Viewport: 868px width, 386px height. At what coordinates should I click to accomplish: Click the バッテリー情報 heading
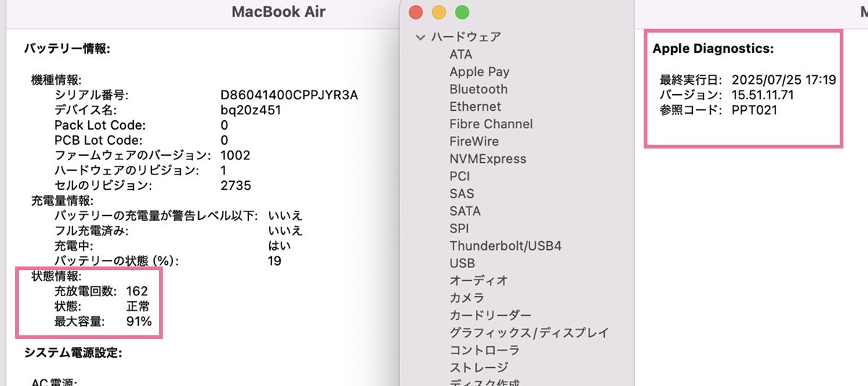(67, 49)
